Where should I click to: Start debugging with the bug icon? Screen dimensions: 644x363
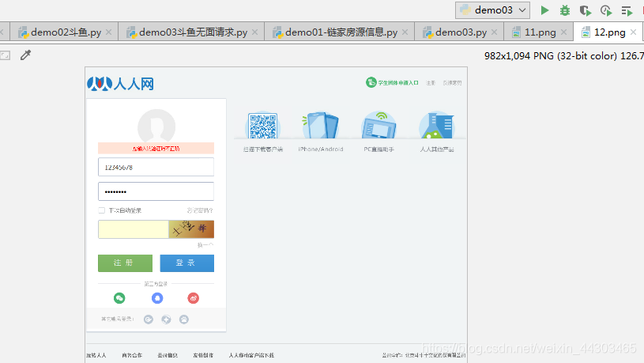565,10
